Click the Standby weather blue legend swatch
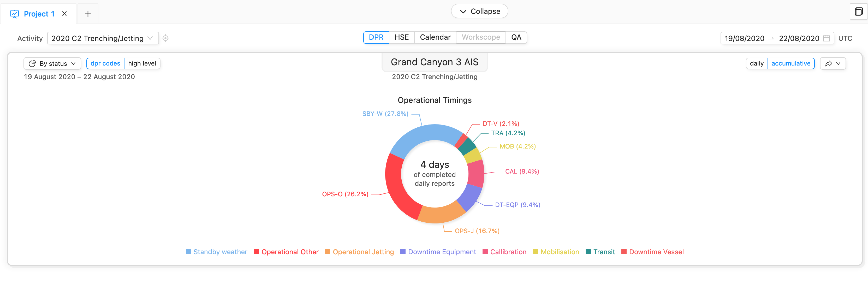 pos(188,252)
